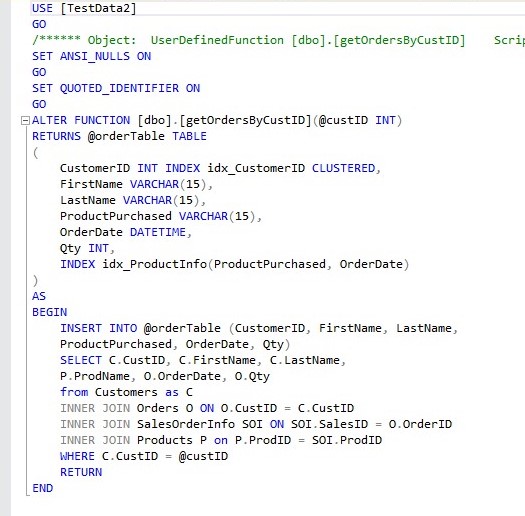Click the Products table in the last INNER JOIN
This screenshot has width=525, height=516.
[x=165, y=440]
